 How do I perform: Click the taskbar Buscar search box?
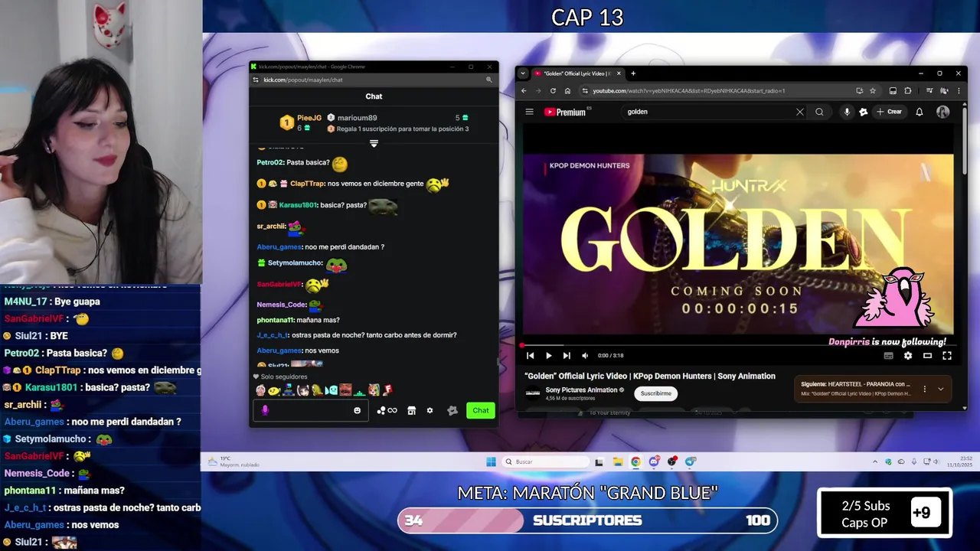(x=545, y=461)
